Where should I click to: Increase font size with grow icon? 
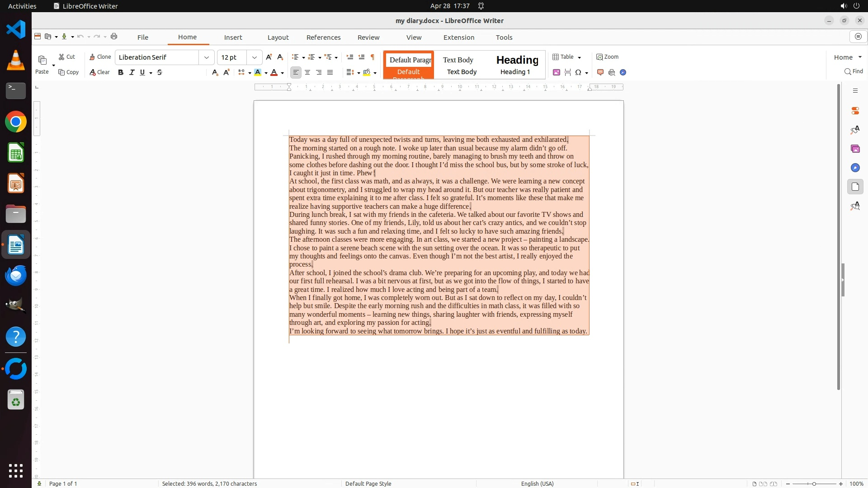pos(269,57)
